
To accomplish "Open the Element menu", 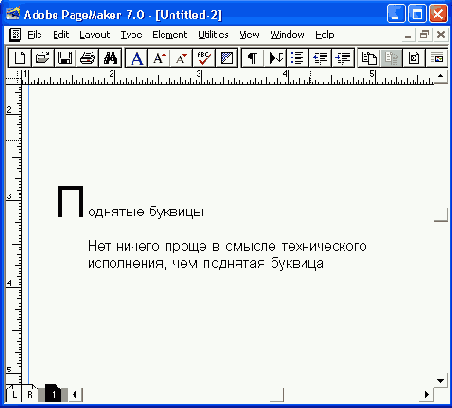I will 170,35.
